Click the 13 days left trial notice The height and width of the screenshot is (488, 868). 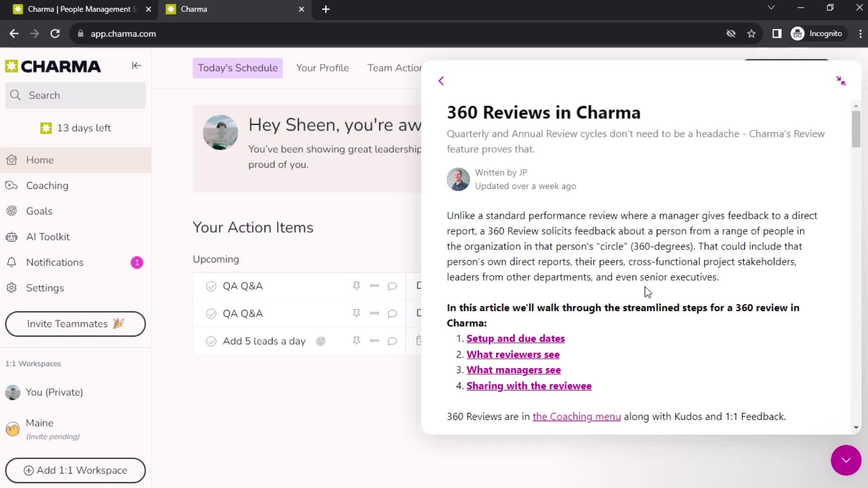pyautogui.click(x=75, y=128)
